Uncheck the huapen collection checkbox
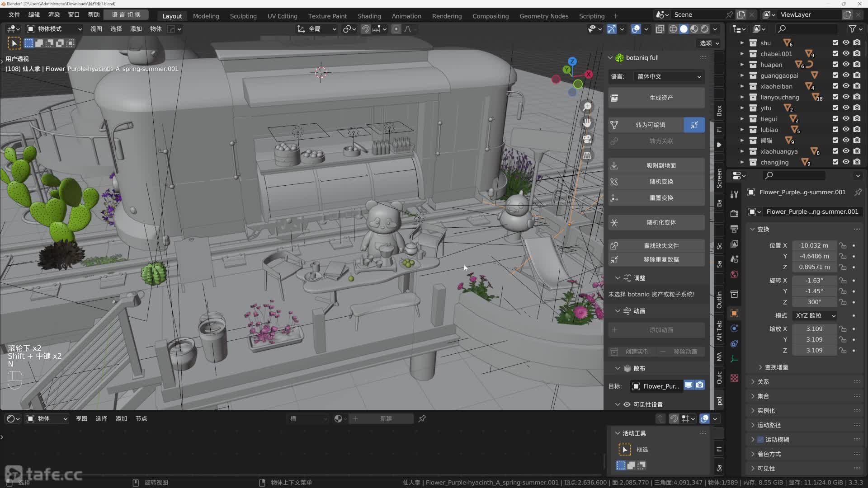The height and width of the screenshot is (488, 868). (x=835, y=64)
